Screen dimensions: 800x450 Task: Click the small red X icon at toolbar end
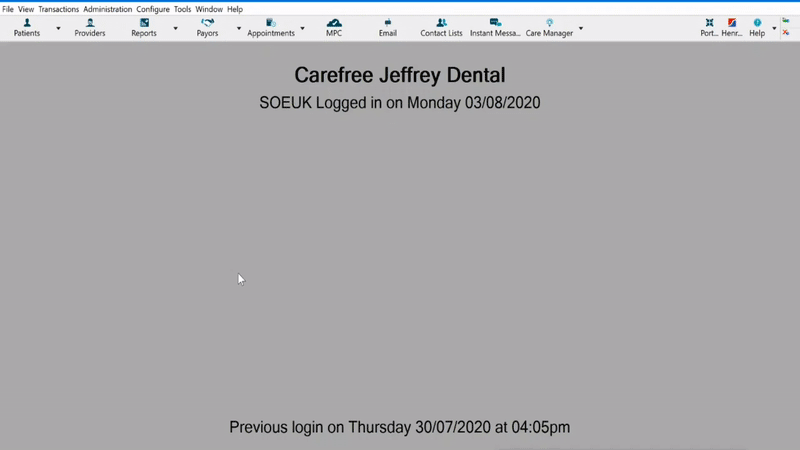[x=786, y=33]
